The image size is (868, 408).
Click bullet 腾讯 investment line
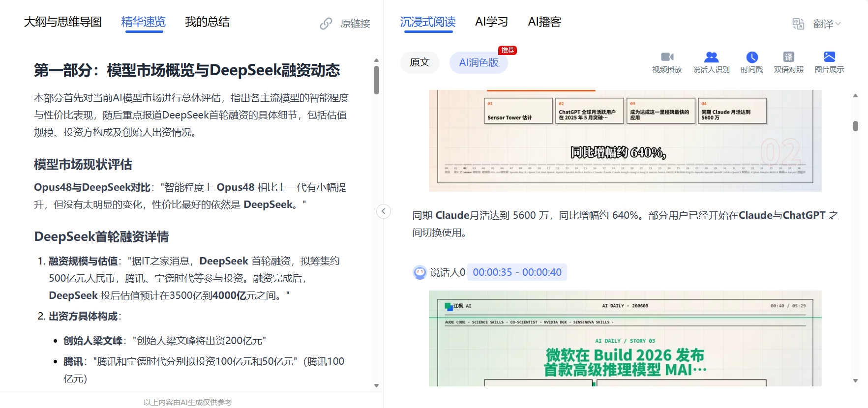click(x=204, y=370)
